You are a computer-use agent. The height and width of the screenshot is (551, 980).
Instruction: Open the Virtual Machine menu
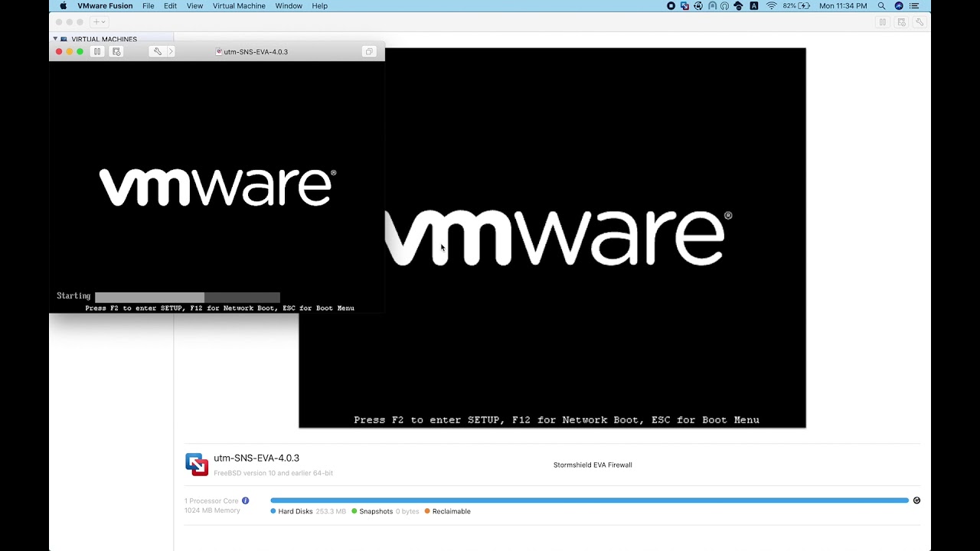pyautogui.click(x=240, y=6)
